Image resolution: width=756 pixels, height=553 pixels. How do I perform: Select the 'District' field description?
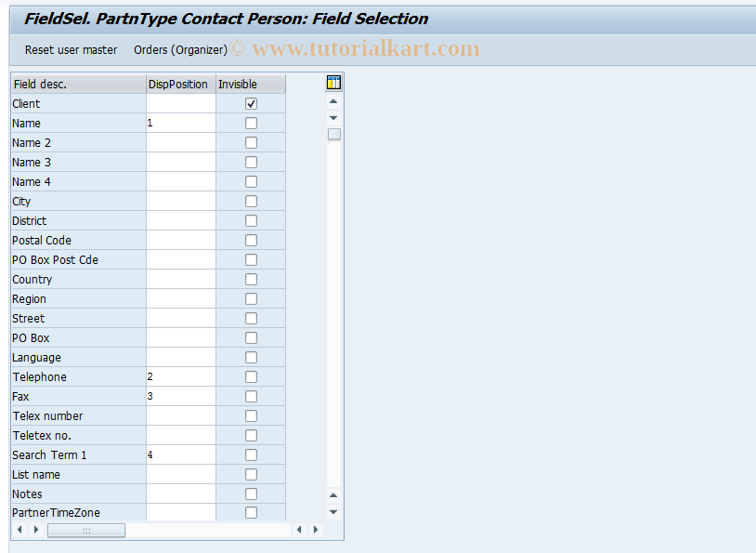[x=30, y=221]
